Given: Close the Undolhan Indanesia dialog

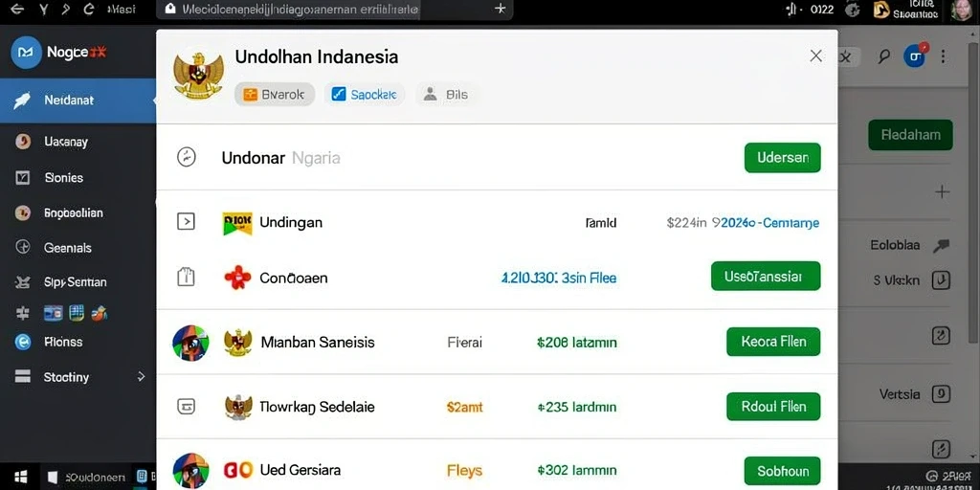Looking at the screenshot, I should 815,56.
